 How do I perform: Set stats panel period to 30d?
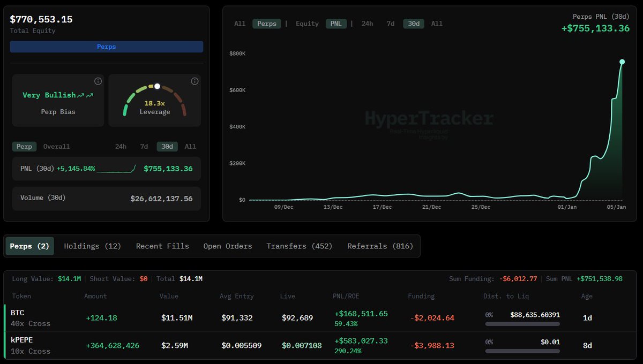point(167,147)
